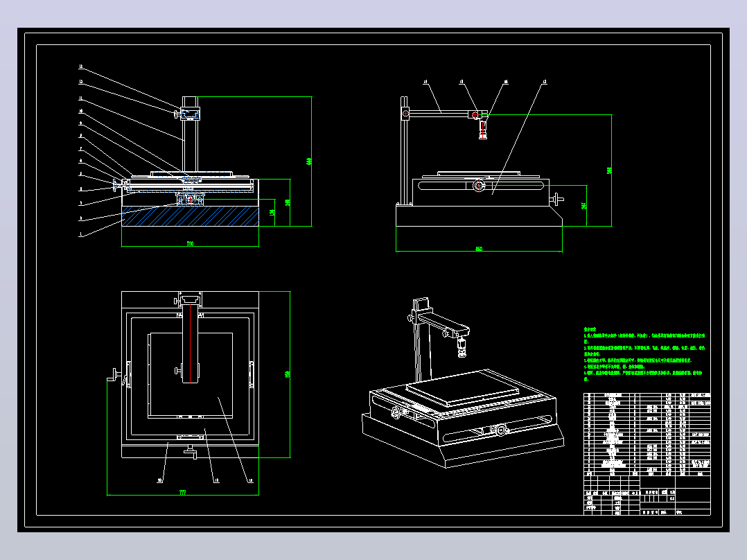Click the 660 overall height dimension text
The width and height of the screenshot is (747, 560).
tap(309, 161)
